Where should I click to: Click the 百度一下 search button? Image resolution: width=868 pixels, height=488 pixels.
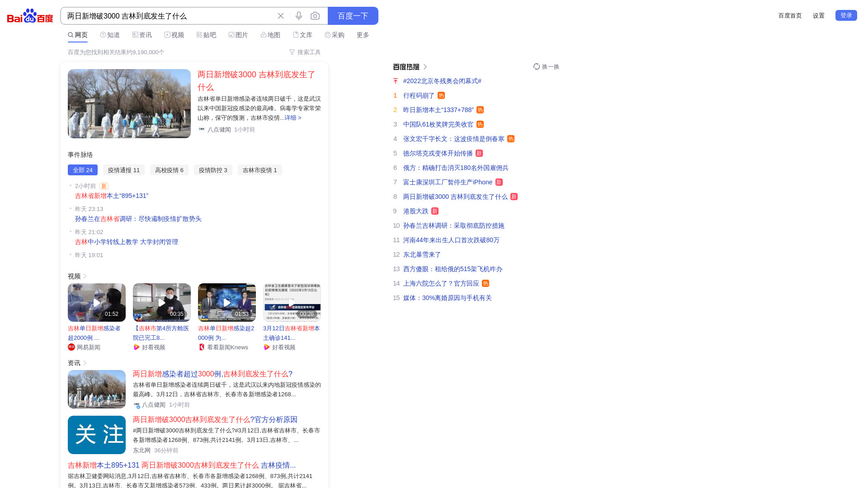coord(353,16)
